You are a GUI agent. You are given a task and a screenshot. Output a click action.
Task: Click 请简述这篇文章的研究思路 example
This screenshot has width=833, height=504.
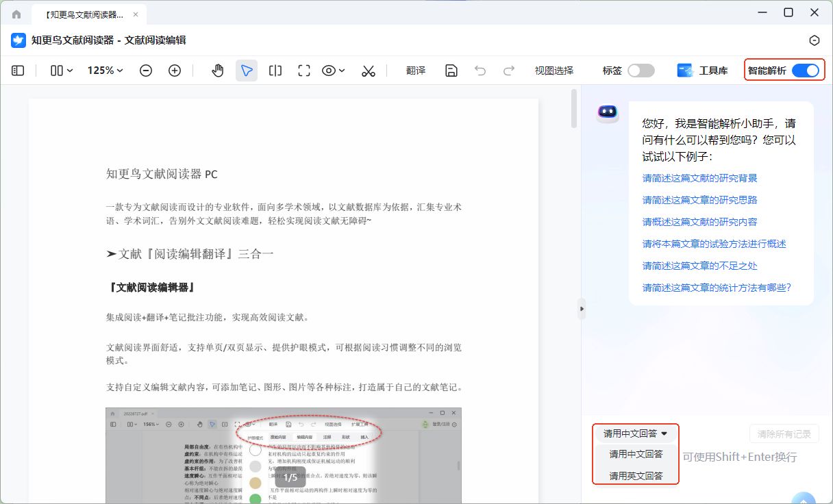coord(699,200)
